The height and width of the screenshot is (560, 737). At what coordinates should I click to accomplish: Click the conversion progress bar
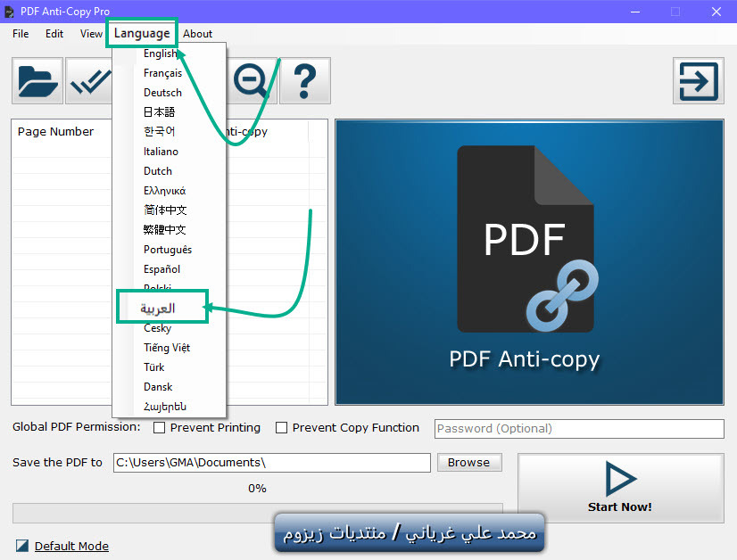pyautogui.click(x=258, y=513)
